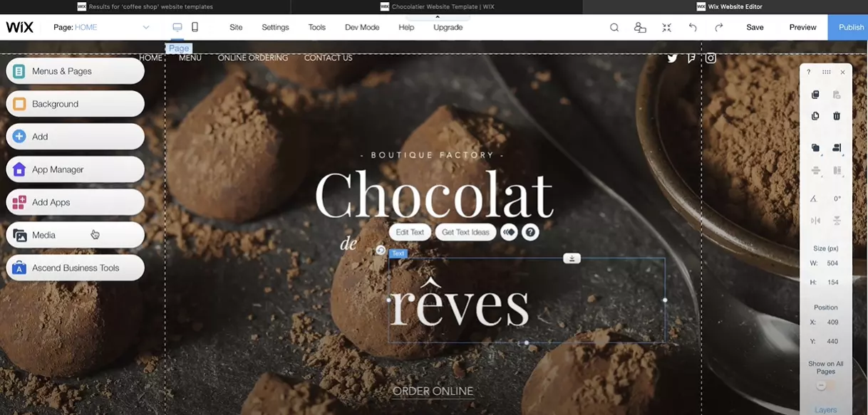Image resolution: width=868 pixels, height=415 pixels.
Task: Open the App Manager panel
Action: pyautogui.click(x=75, y=169)
